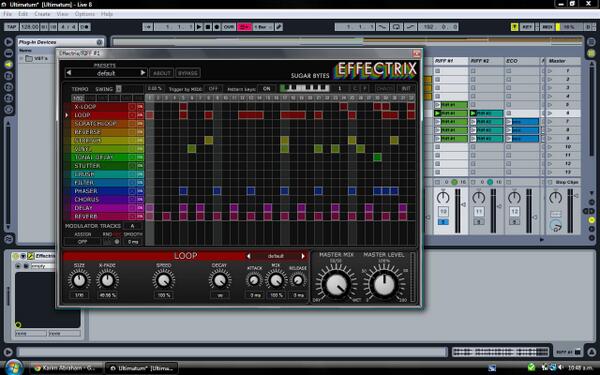
Task: Launch scene 7 in the Master column
Action: (550, 122)
